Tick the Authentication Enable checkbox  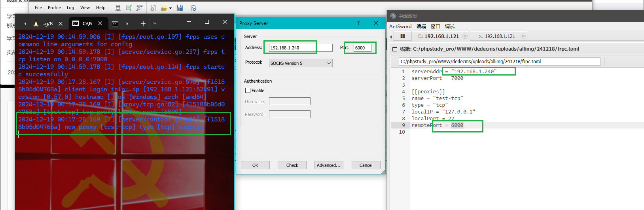(248, 91)
